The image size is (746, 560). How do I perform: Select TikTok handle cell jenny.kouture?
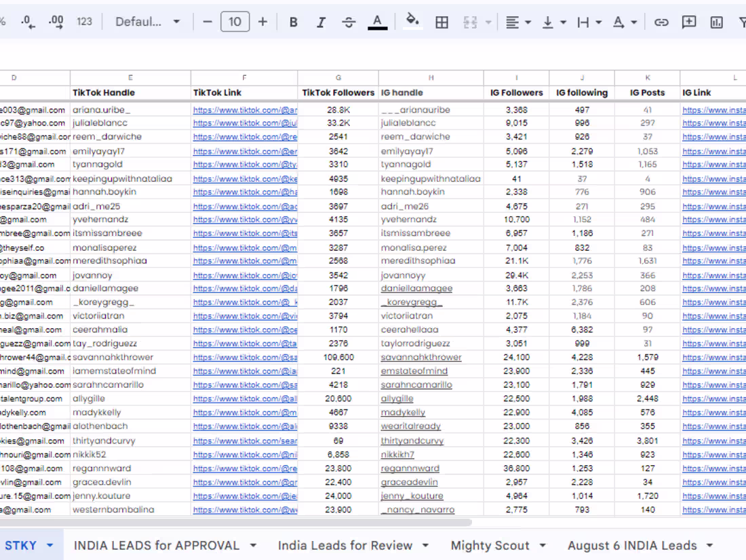130,496
